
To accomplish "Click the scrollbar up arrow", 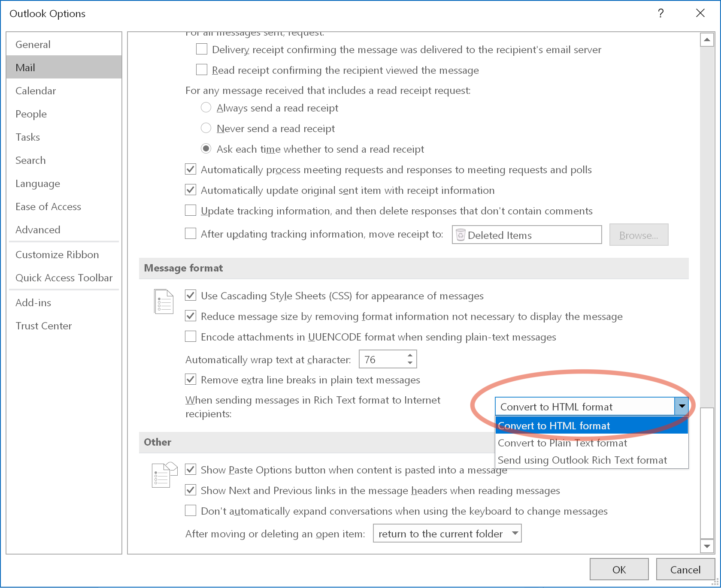I will pos(706,39).
